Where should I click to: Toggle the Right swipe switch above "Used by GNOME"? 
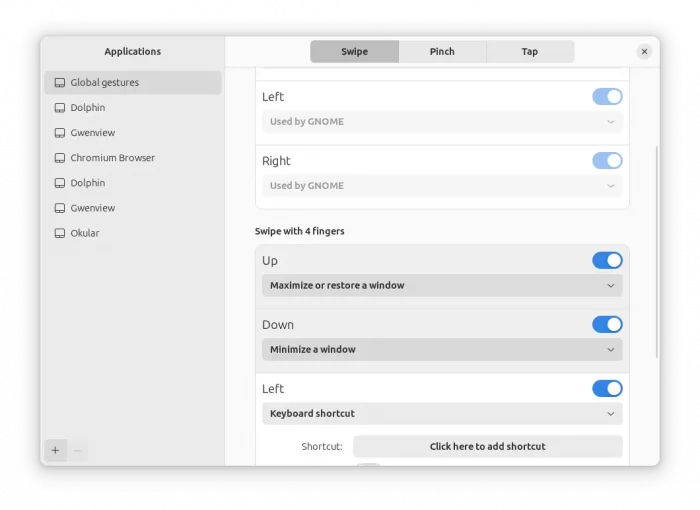pos(607,161)
